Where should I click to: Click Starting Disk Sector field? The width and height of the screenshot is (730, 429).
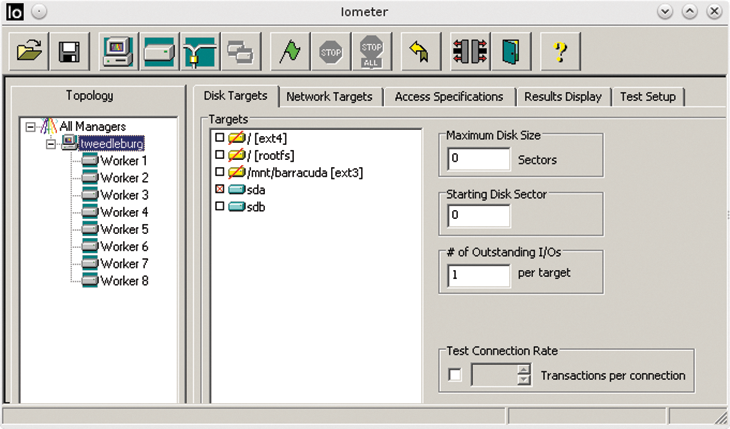click(479, 216)
